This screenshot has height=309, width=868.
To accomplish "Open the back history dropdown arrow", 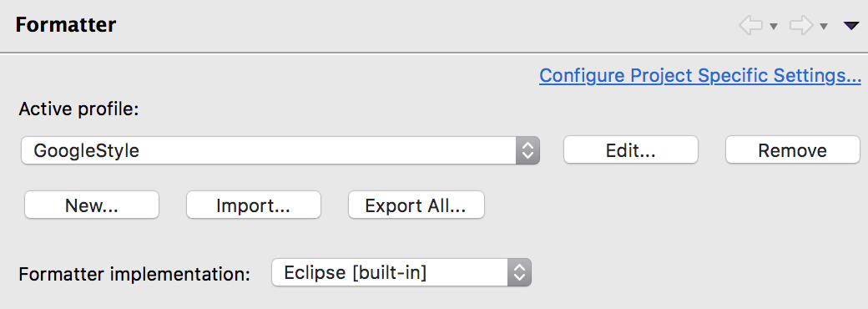I will tap(774, 26).
